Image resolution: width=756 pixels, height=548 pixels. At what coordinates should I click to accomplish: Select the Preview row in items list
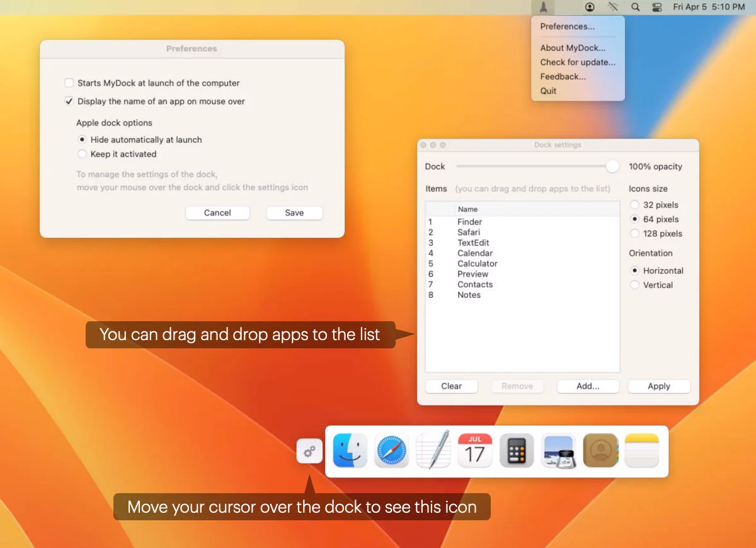pos(522,274)
